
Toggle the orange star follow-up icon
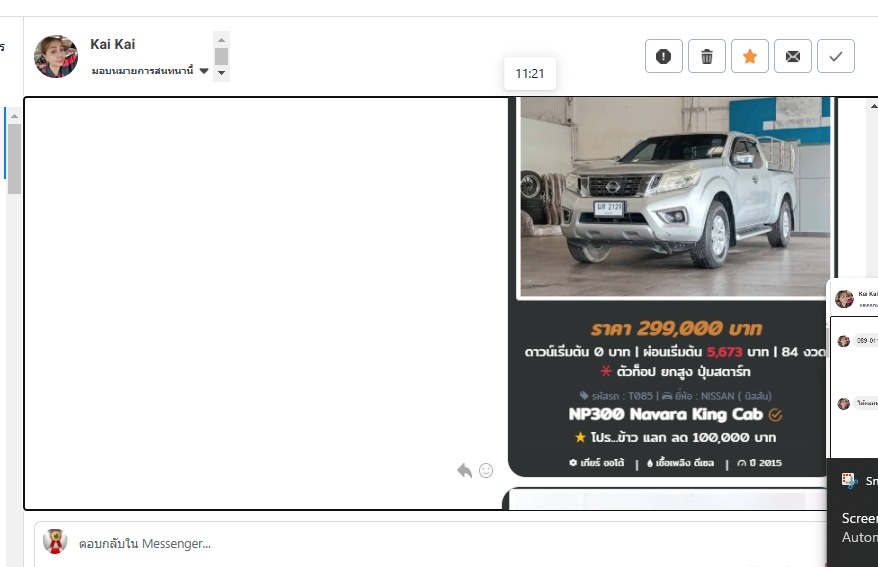tap(750, 56)
